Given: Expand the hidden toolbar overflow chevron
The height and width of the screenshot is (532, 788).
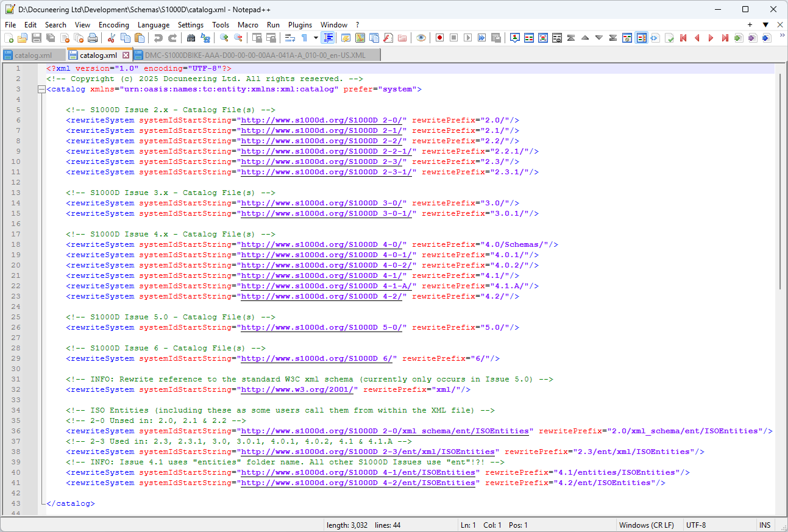Looking at the screenshot, I should click(x=782, y=36).
